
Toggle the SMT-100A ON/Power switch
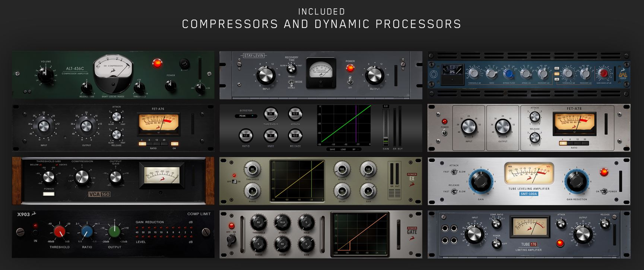604,191
